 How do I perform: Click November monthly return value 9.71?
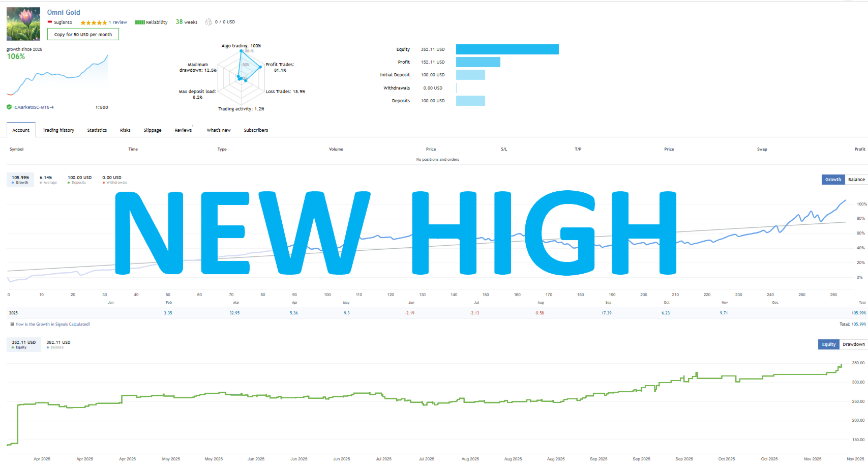click(x=724, y=313)
